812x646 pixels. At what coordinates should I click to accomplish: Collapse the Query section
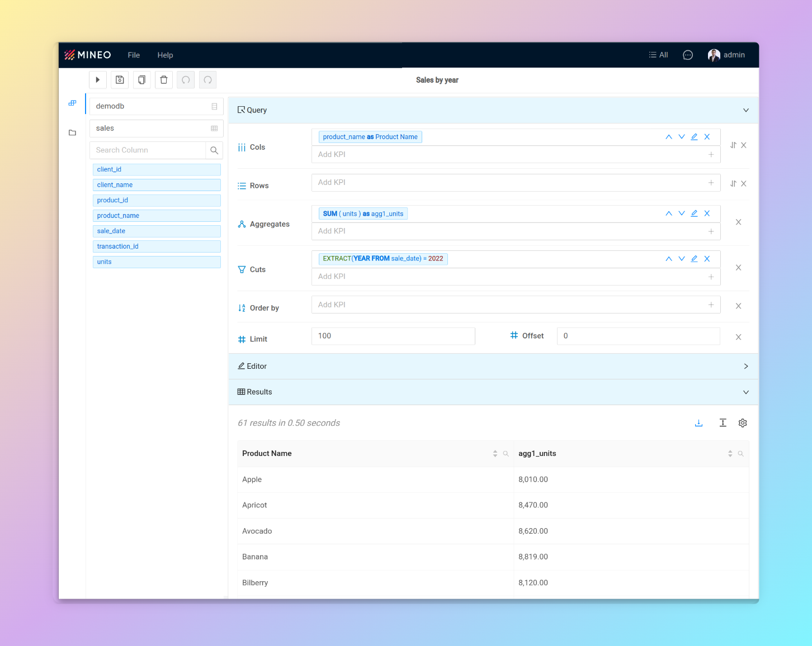[745, 110]
